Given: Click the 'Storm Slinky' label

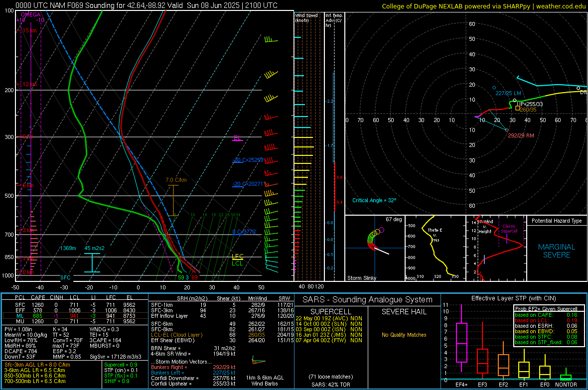Looking at the screenshot, I should coord(362,278).
